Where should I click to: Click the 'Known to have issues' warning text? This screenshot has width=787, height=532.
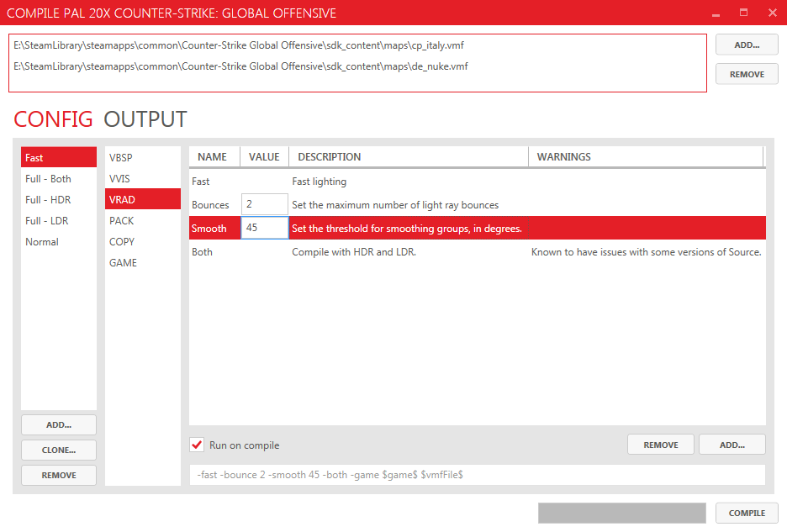pyautogui.click(x=647, y=252)
